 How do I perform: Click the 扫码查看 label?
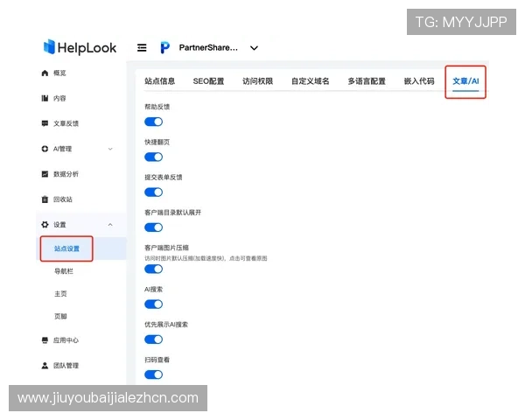(157, 360)
